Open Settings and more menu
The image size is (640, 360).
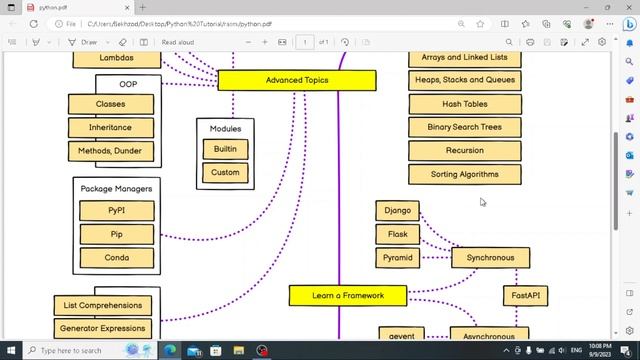[x=610, y=24]
